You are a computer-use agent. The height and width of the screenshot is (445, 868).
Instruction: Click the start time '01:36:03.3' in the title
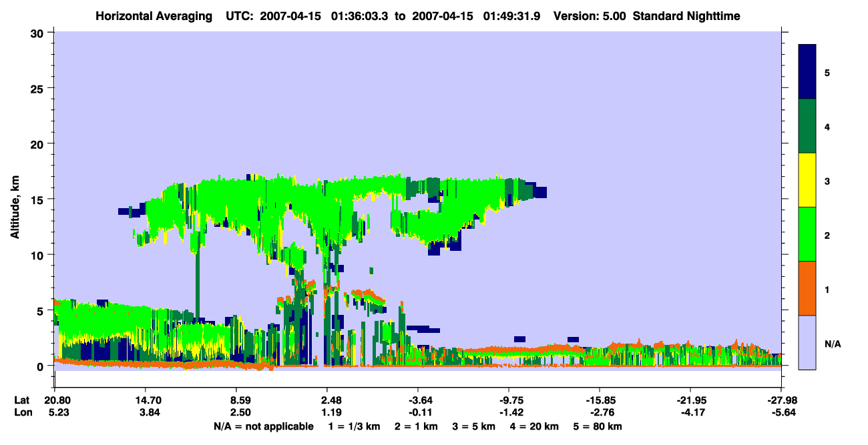(360, 16)
